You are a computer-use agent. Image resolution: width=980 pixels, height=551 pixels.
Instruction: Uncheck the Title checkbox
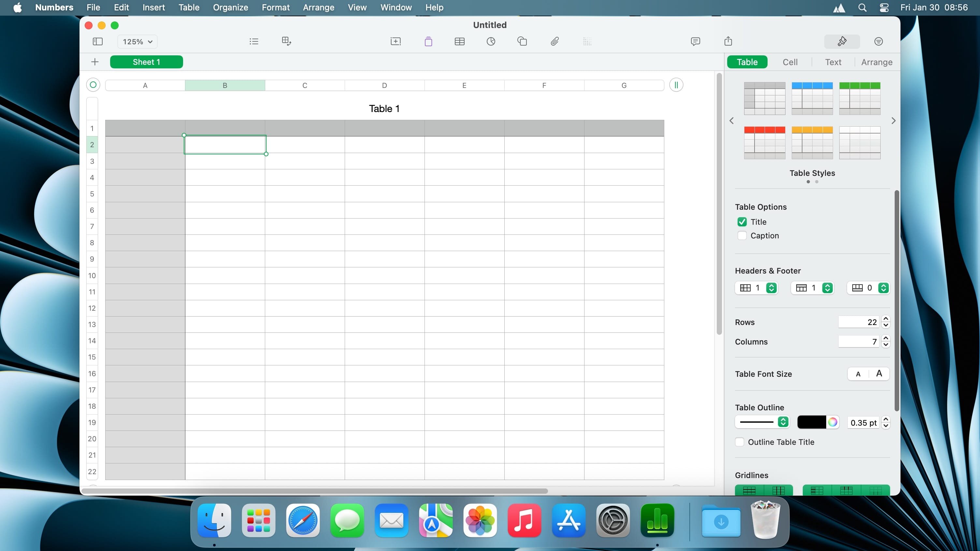point(742,222)
